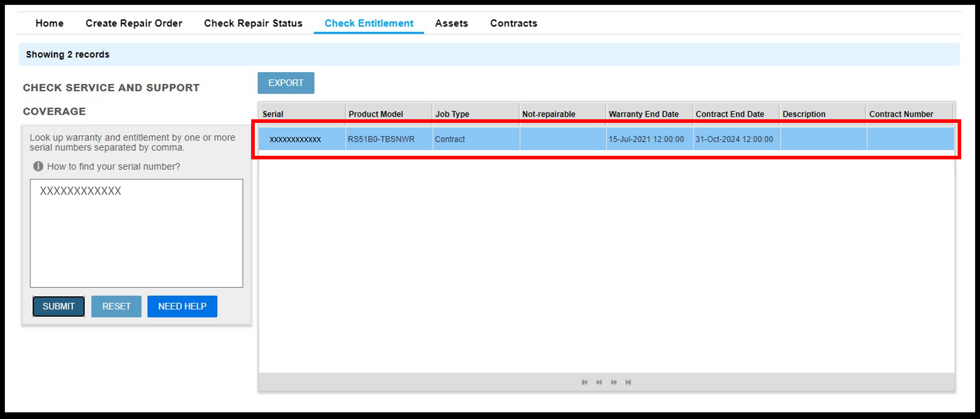Go to the next page of results

(614, 382)
